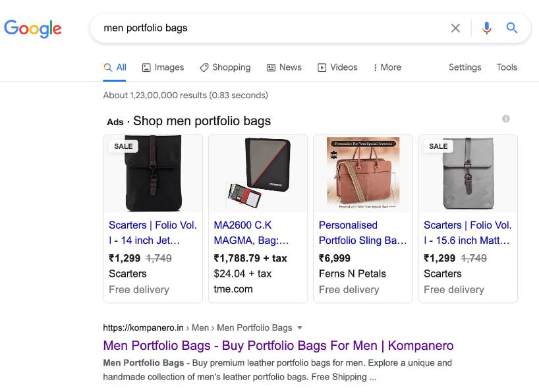Screen dimensions: 539x392
Task: Open the Settings menu
Action: [x=465, y=67]
